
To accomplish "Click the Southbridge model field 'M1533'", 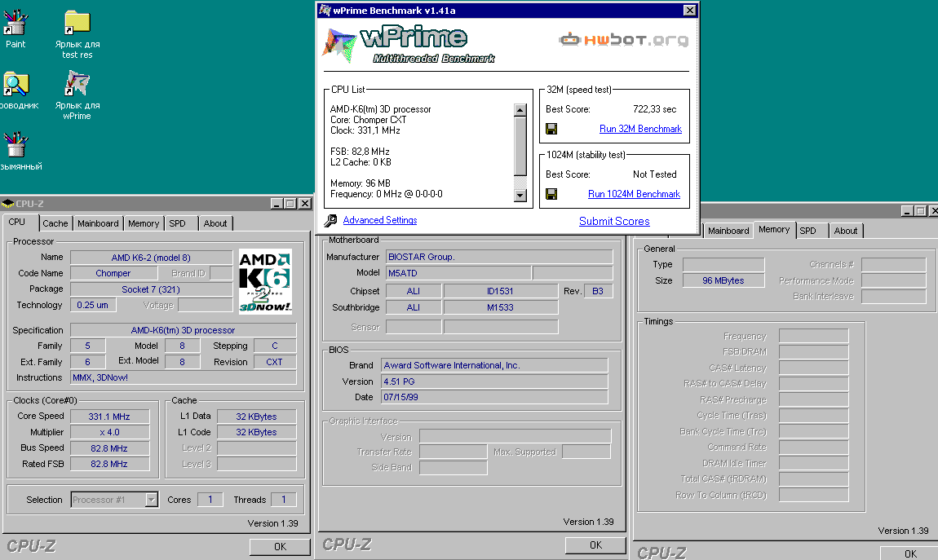I will [x=501, y=307].
